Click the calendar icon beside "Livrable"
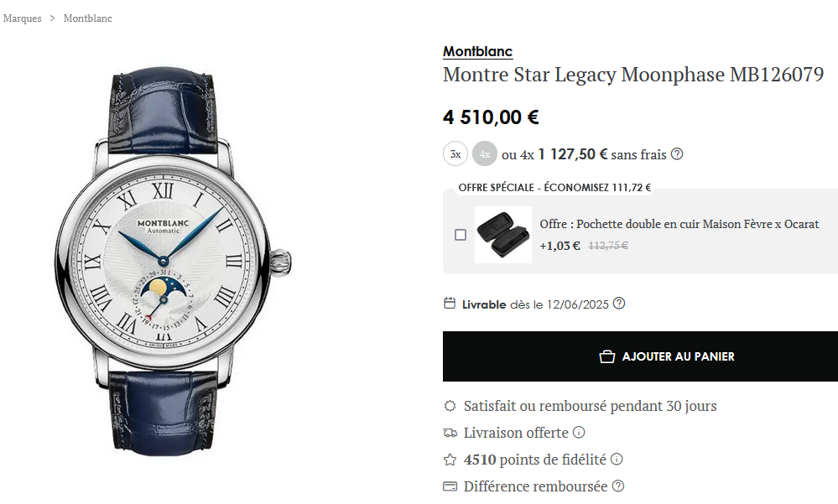 click(x=450, y=304)
